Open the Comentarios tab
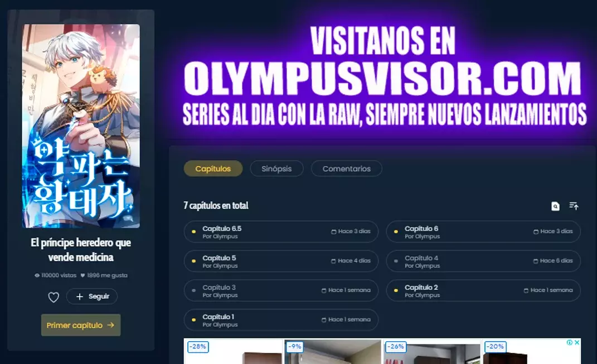597x364 pixels. 346,169
